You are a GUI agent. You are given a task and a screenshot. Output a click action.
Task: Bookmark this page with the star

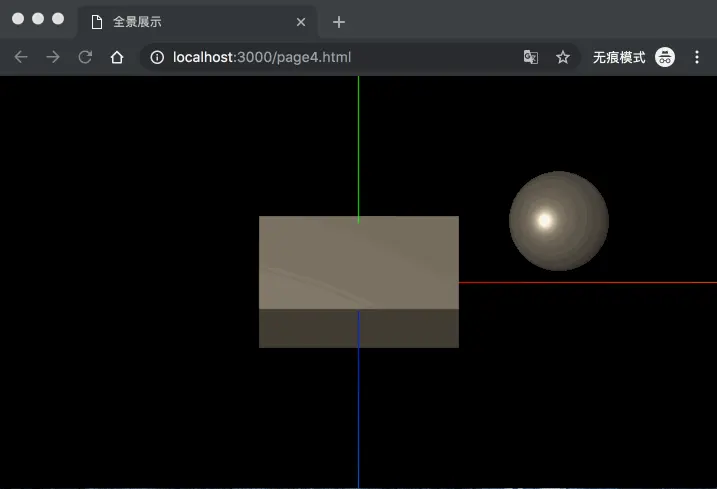point(563,57)
